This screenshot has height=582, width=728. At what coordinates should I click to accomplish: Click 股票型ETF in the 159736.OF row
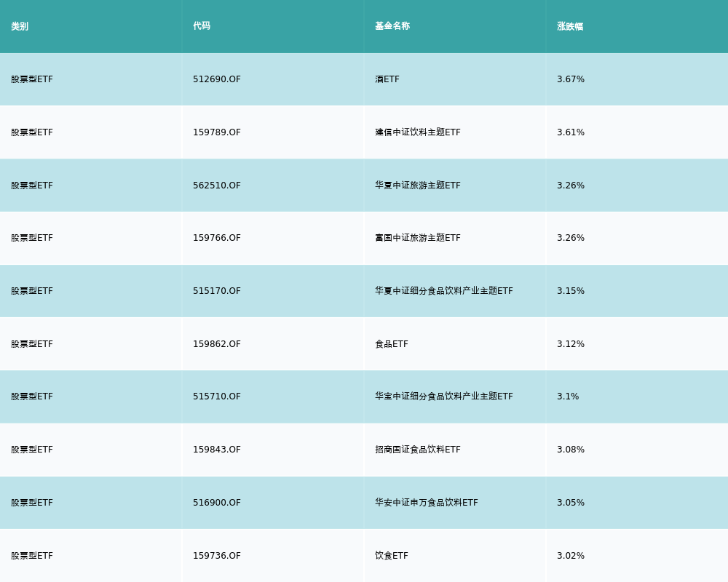tap(32, 556)
